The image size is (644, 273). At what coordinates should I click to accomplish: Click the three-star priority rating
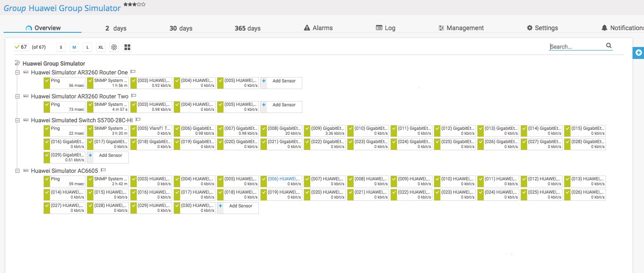[135, 4]
